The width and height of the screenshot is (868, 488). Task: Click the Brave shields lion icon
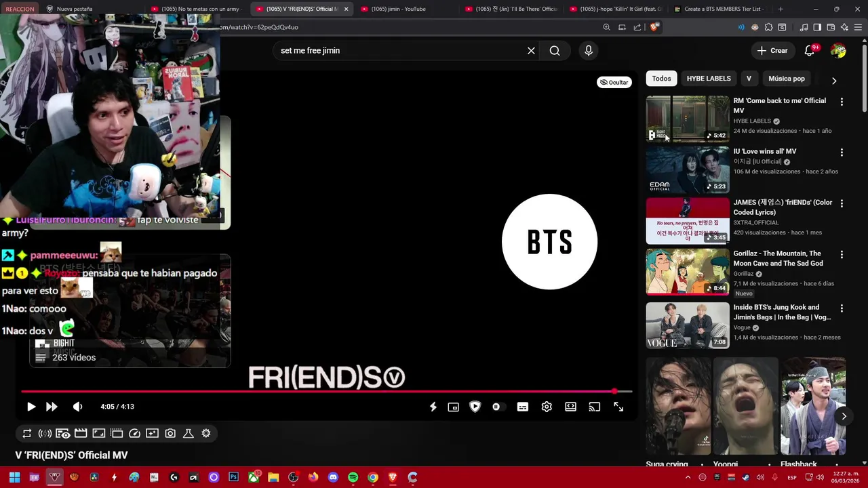coord(654,27)
